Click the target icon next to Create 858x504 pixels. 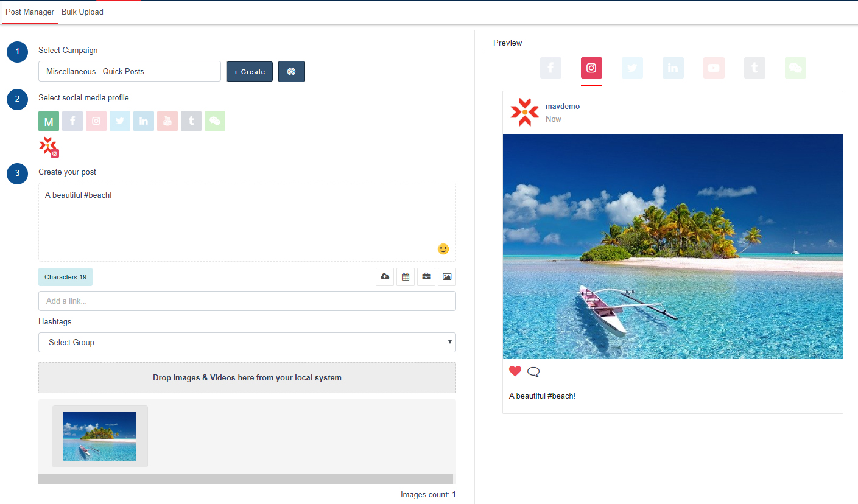click(x=292, y=71)
